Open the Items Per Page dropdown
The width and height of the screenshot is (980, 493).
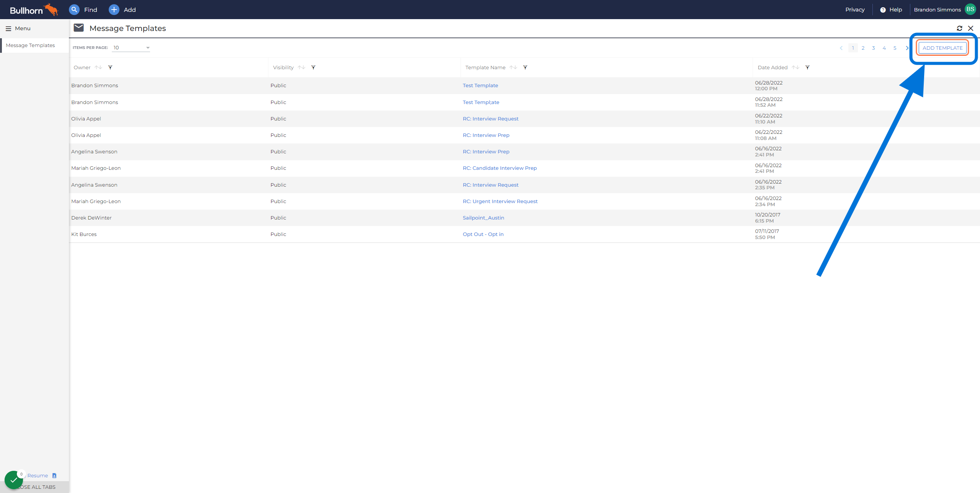131,48
